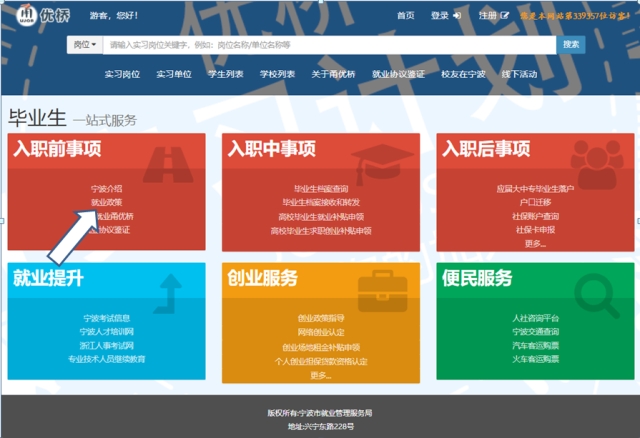Screen dimensions: 640x438
Task: Focus the job keyword search input field
Action: pos(330,45)
